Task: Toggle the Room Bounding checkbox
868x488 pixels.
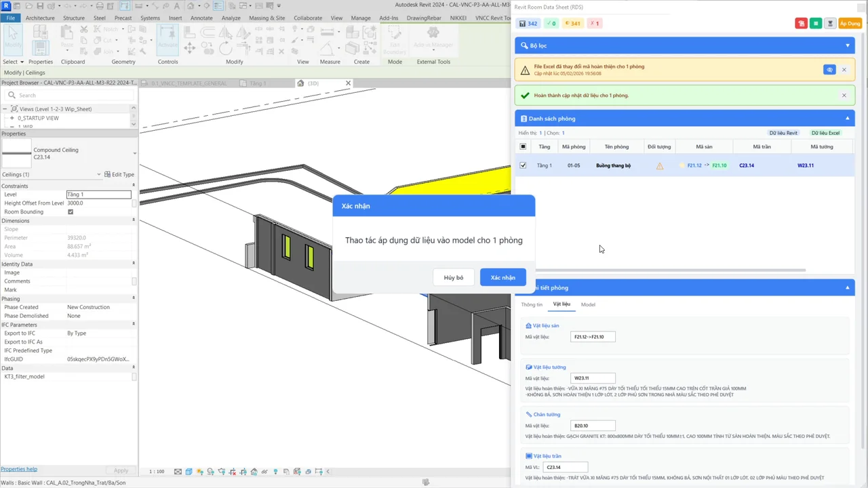Action: pyautogui.click(x=71, y=212)
